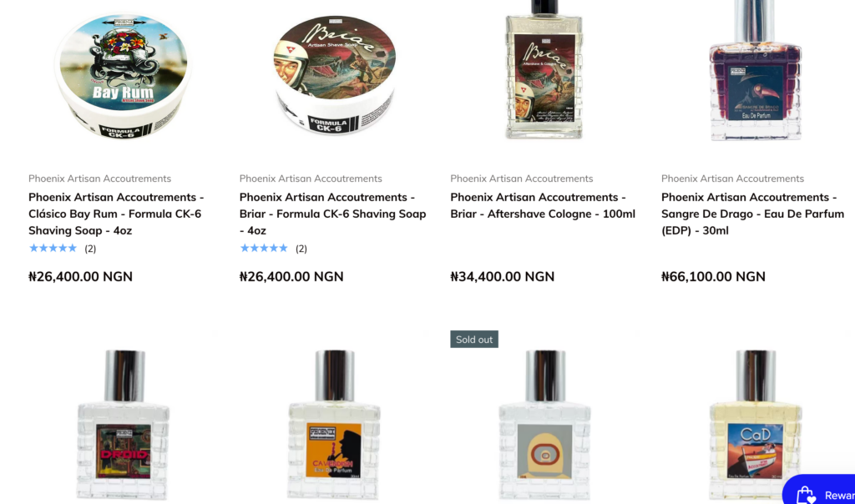This screenshot has width=855, height=504.
Task: Click the Briar soap five-star rating
Action: click(x=273, y=249)
